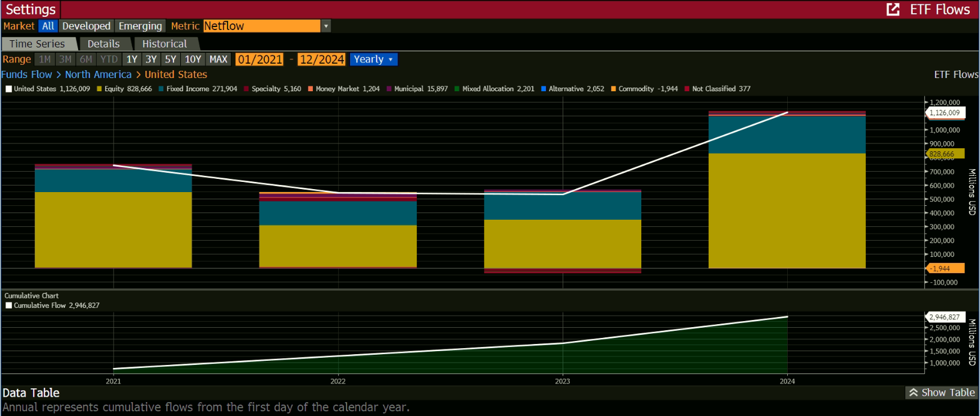Click the 828,666 axis value label
Viewport: 980px width, 416px height.
[946, 154]
